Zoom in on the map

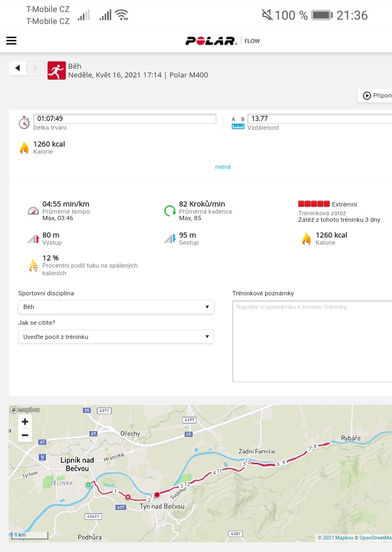coord(25,422)
